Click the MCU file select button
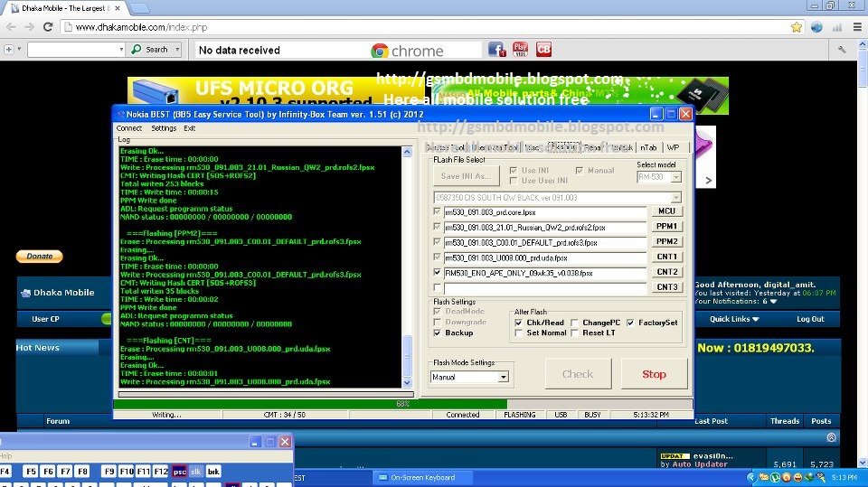Image resolution: width=868 pixels, height=487 pixels. click(666, 211)
